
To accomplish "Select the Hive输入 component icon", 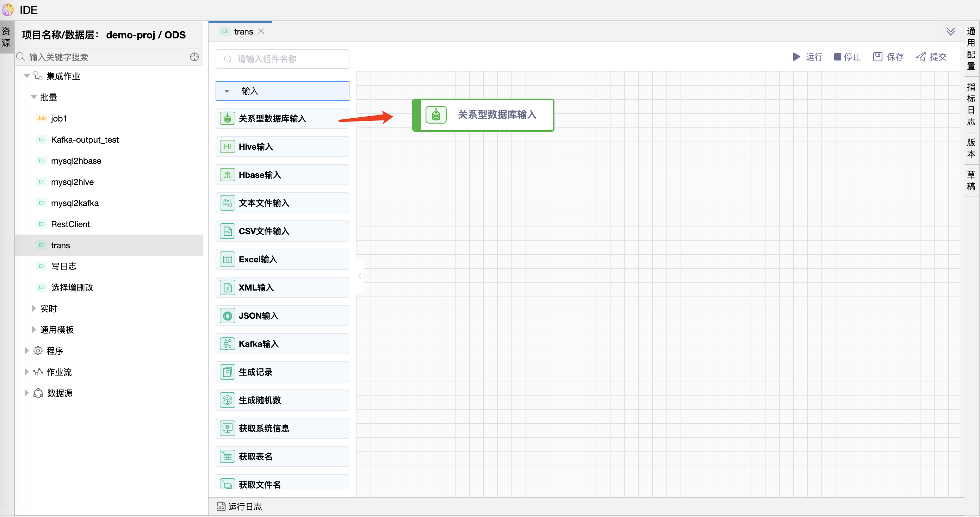I will (x=228, y=147).
